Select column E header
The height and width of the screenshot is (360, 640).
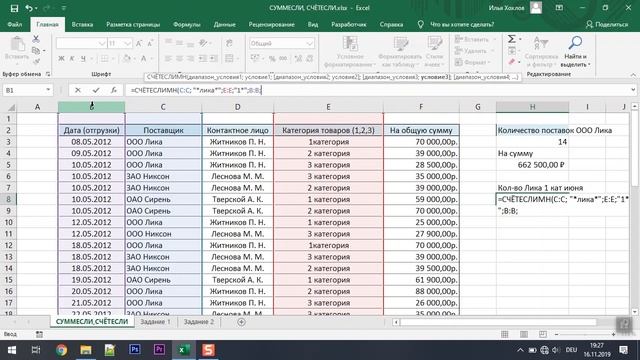click(x=328, y=107)
